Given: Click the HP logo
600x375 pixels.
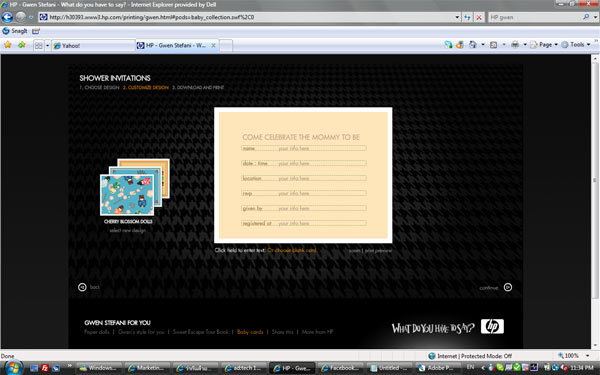Looking at the screenshot, I should 492,326.
